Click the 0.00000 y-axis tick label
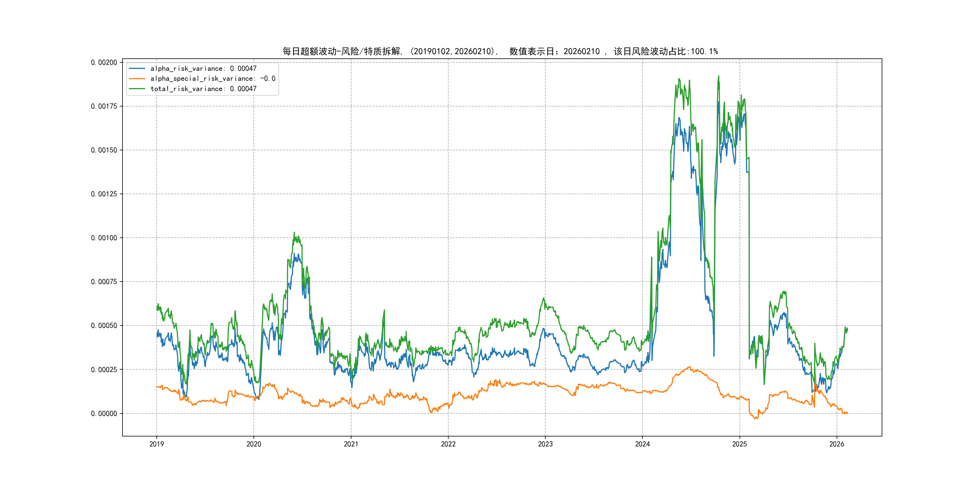The width and height of the screenshot is (980, 490). tap(104, 413)
